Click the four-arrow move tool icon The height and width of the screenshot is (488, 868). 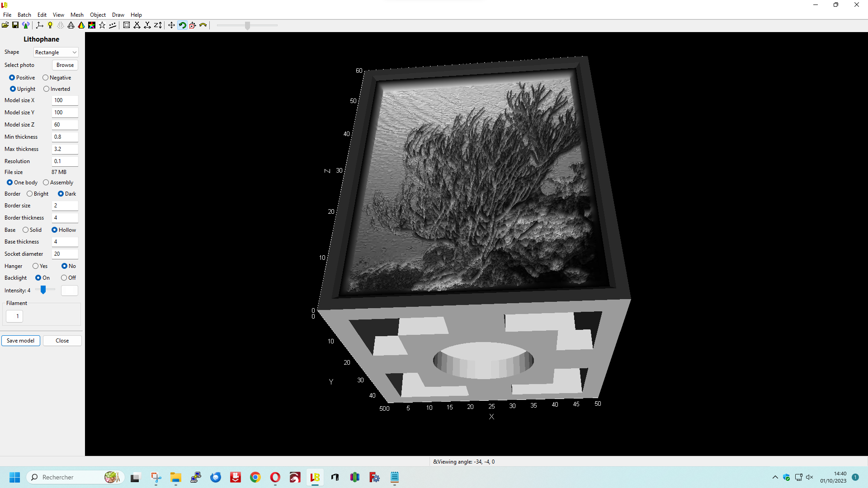(171, 25)
